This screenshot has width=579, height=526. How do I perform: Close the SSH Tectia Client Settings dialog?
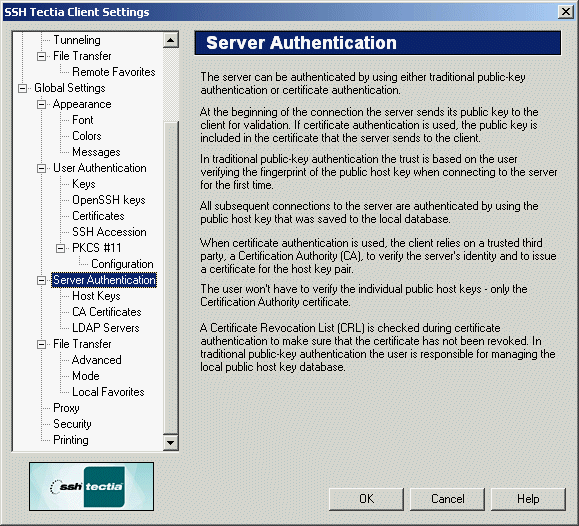click(565, 12)
